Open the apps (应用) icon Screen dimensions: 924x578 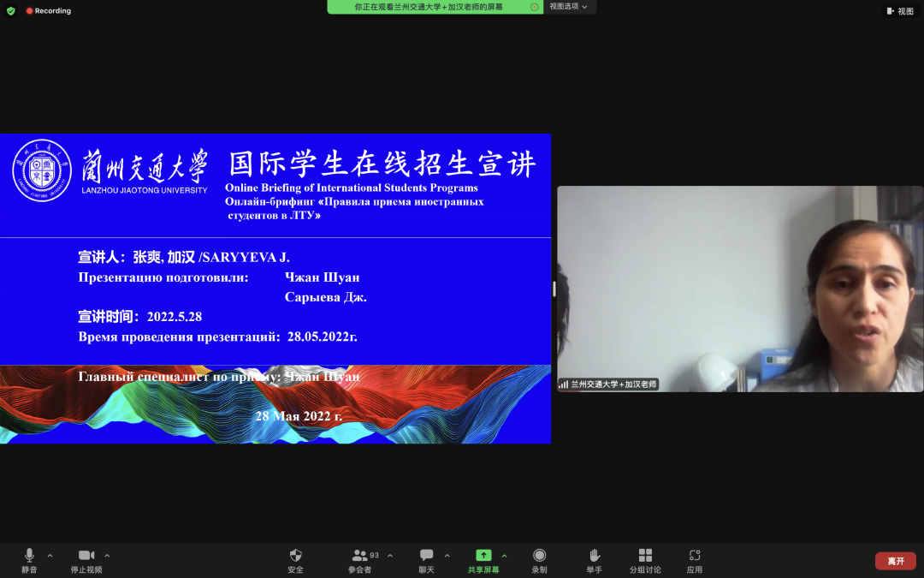695,556
